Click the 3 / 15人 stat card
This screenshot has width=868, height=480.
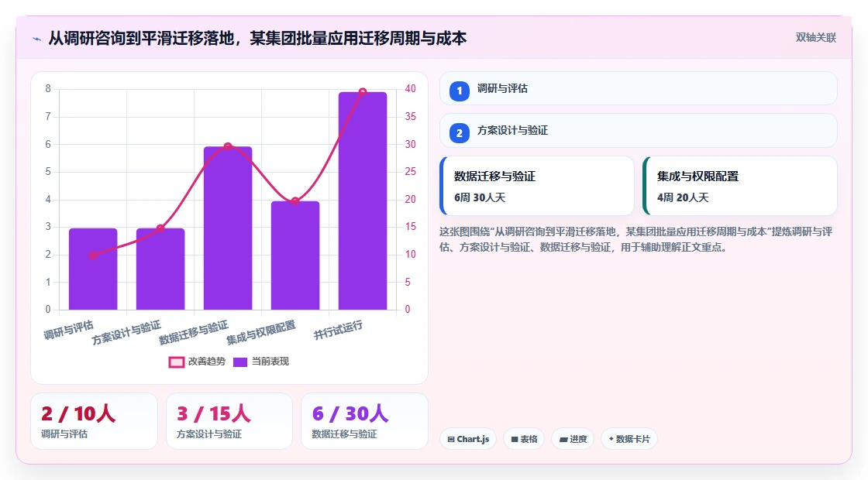[229, 421]
